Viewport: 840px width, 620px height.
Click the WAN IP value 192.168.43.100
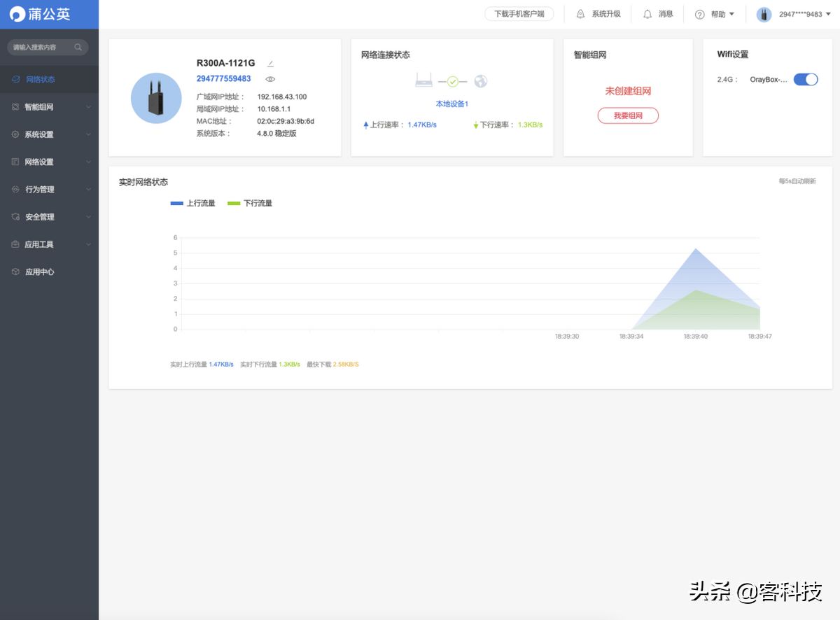(282, 97)
